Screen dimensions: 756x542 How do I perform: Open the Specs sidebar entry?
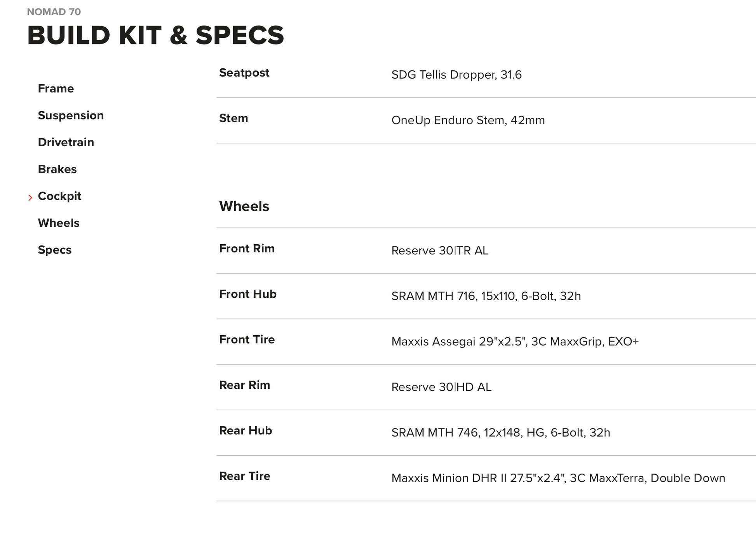click(54, 250)
